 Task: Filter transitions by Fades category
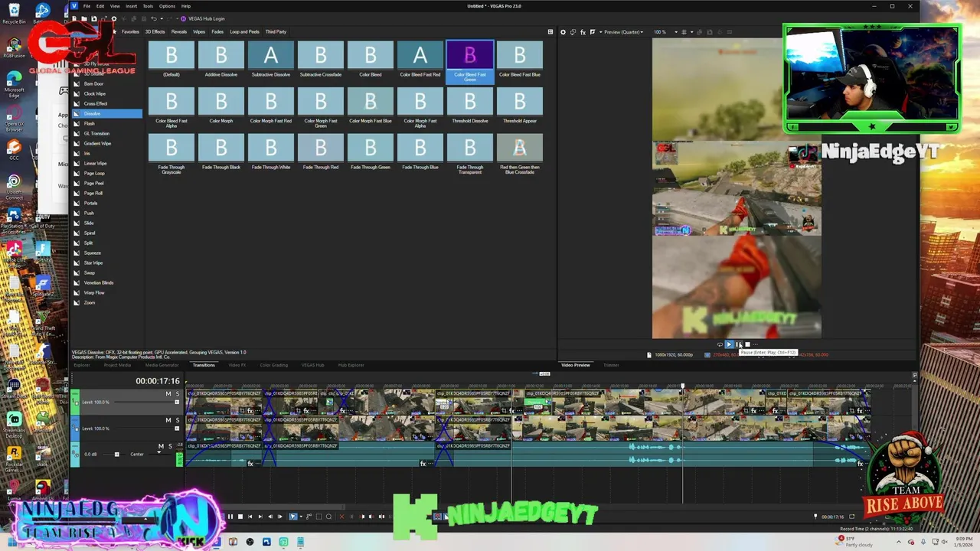click(217, 31)
